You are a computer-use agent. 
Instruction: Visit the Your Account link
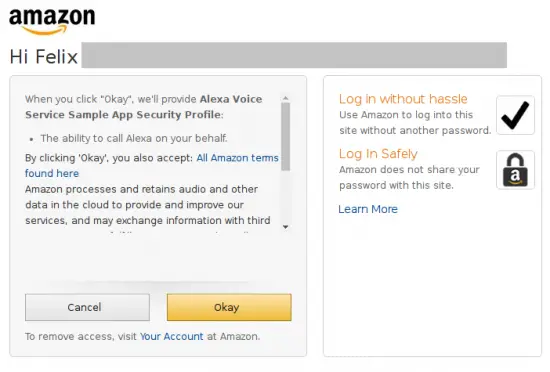tap(172, 336)
